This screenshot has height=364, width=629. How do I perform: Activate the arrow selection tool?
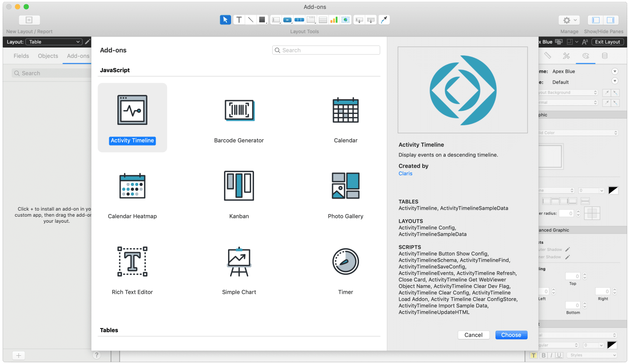tap(225, 19)
